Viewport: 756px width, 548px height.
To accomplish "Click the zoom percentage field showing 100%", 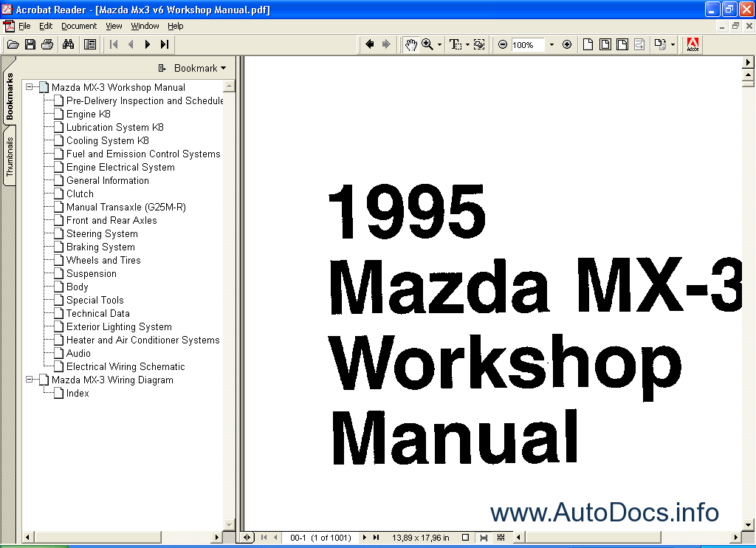I will (527, 45).
